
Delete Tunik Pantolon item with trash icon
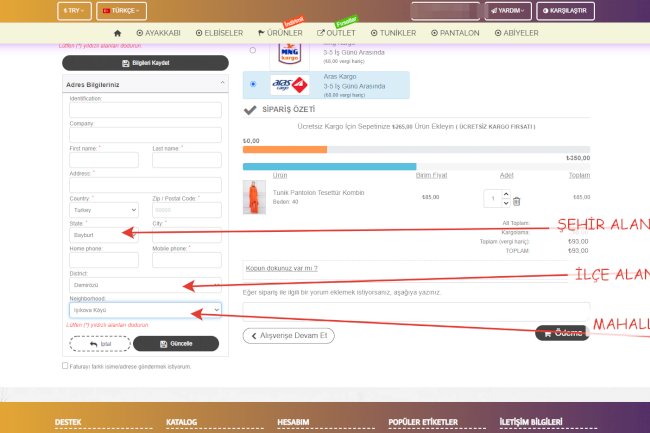tap(517, 202)
